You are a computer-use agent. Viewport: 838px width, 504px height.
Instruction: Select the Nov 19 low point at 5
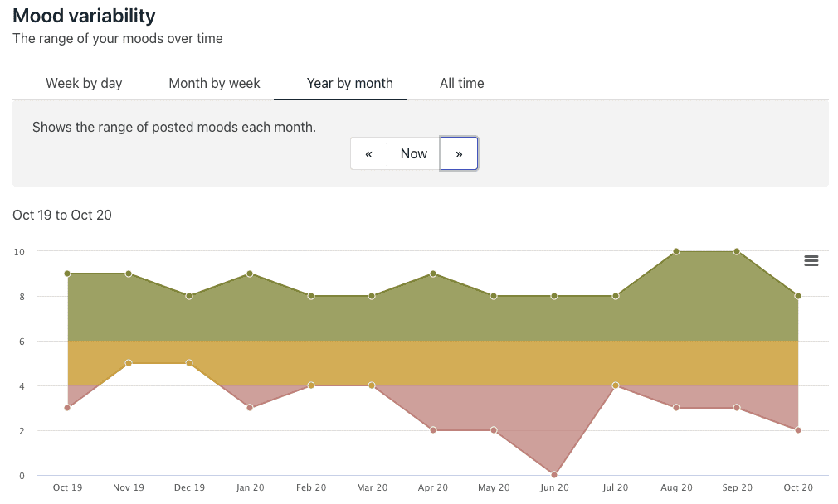(x=128, y=363)
